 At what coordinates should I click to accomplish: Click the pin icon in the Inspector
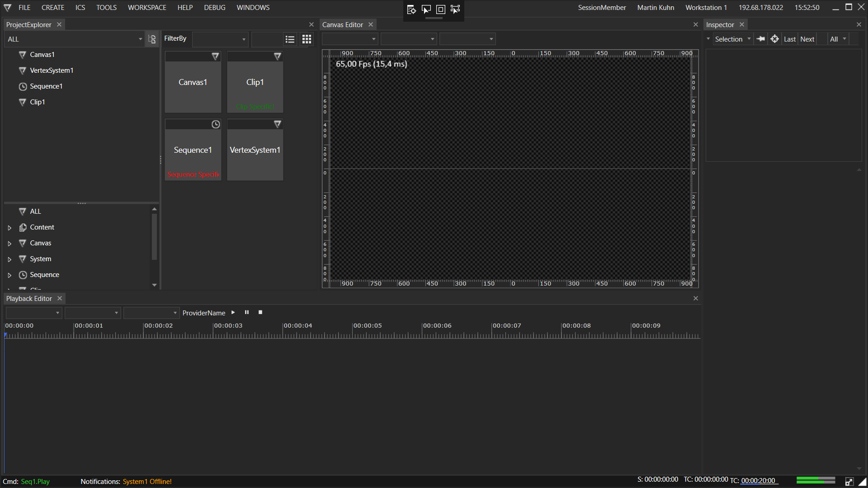pyautogui.click(x=761, y=39)
